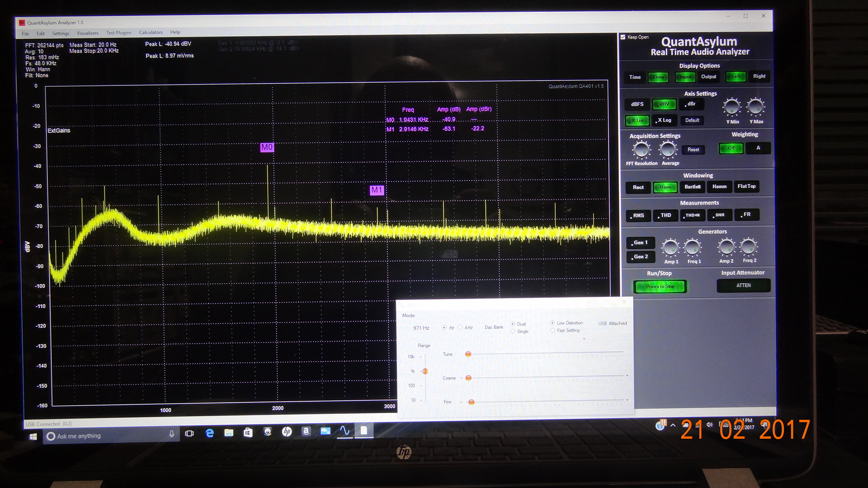
Task: Set the Y axis to dBV
Action: pos(664,104)
